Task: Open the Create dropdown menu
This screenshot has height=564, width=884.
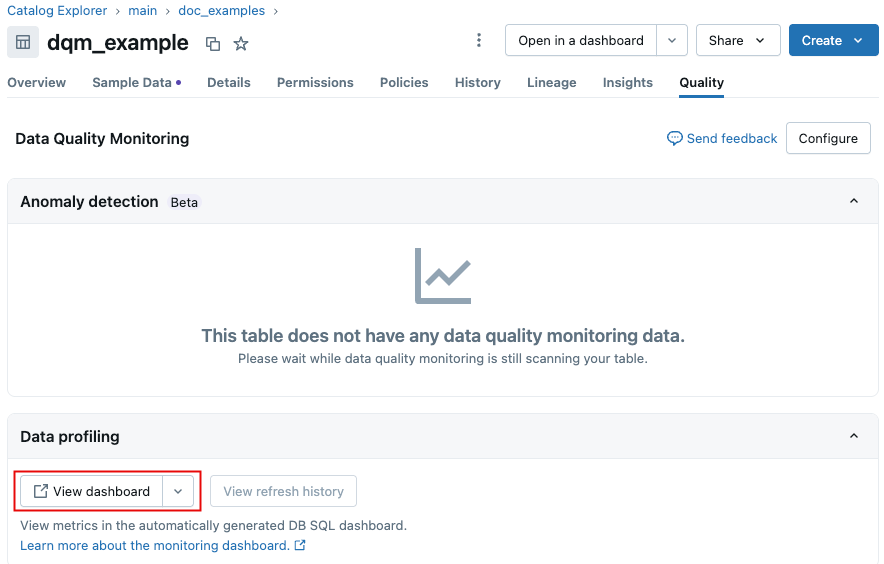Action: (833, 41)
